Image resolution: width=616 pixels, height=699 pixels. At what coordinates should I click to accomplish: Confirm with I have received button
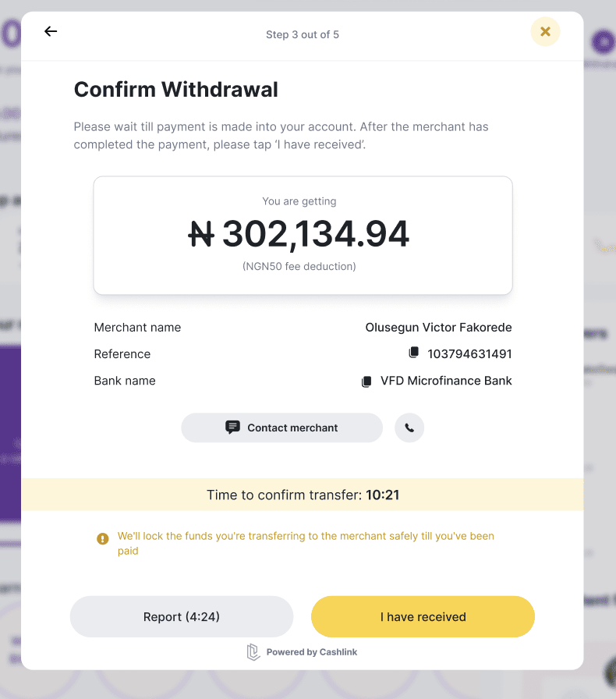click(x=423, y=616)
